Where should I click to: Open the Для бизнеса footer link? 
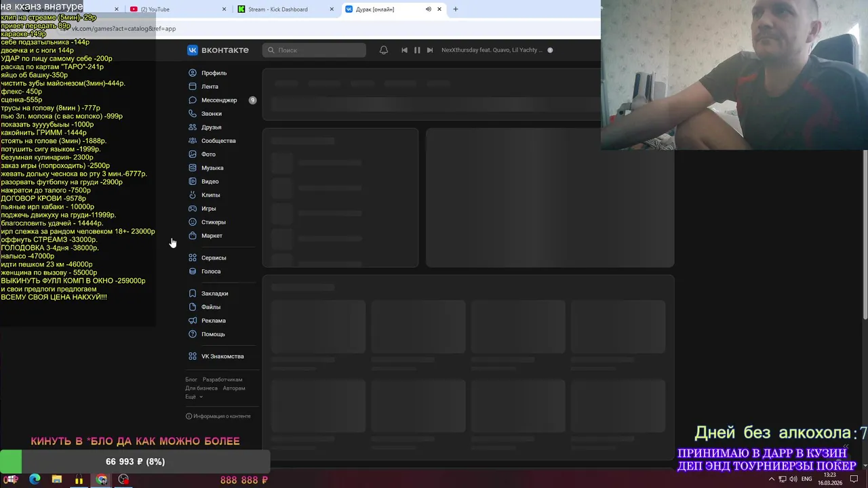pos(201,388)
